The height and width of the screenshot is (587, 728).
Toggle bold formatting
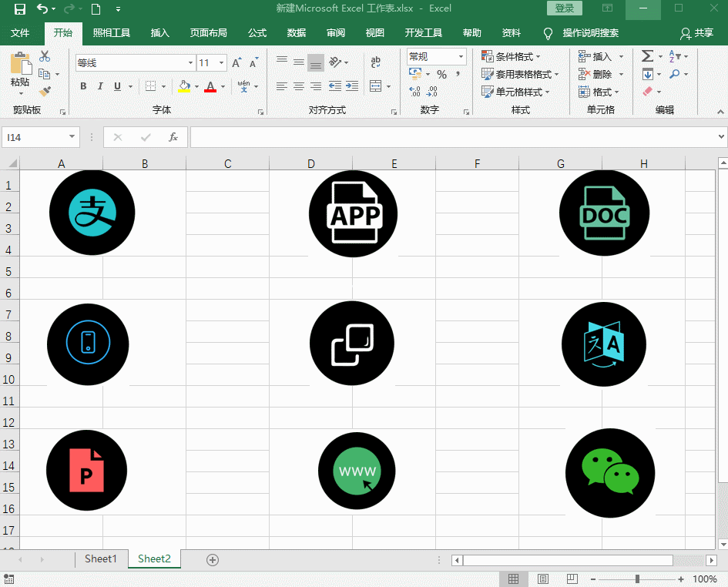coord(83,86)
